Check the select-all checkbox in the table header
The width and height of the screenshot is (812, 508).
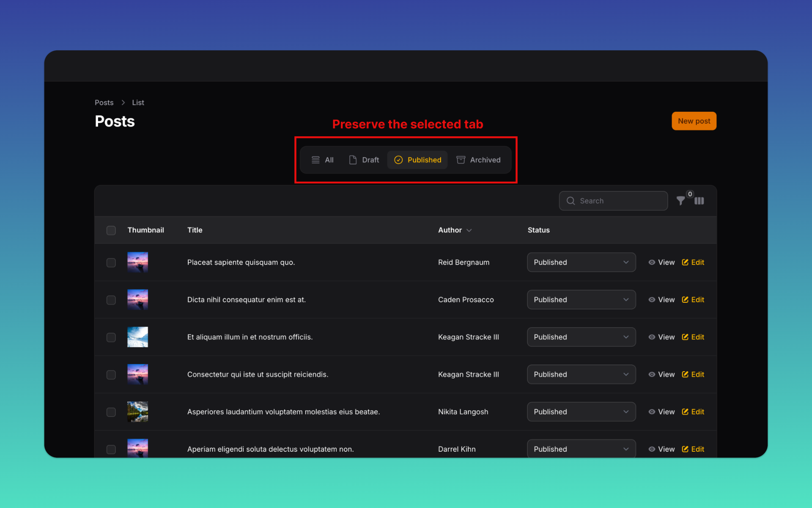click(x=111, y=230)
